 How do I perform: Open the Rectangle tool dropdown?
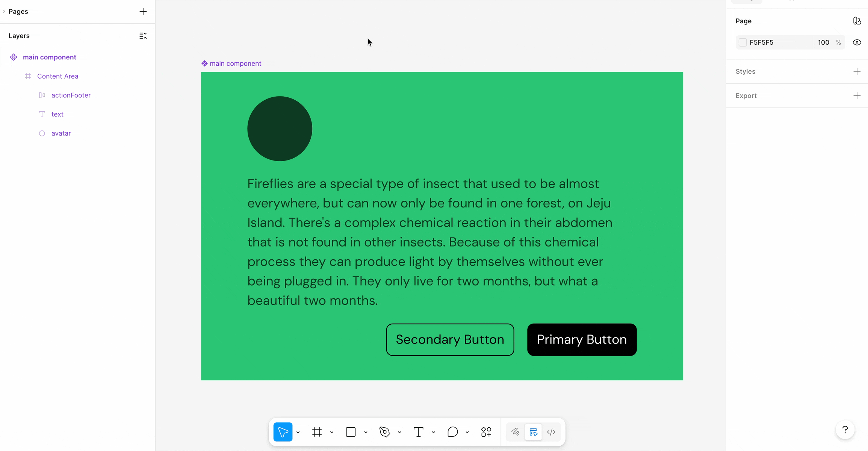tap(365, 432)
